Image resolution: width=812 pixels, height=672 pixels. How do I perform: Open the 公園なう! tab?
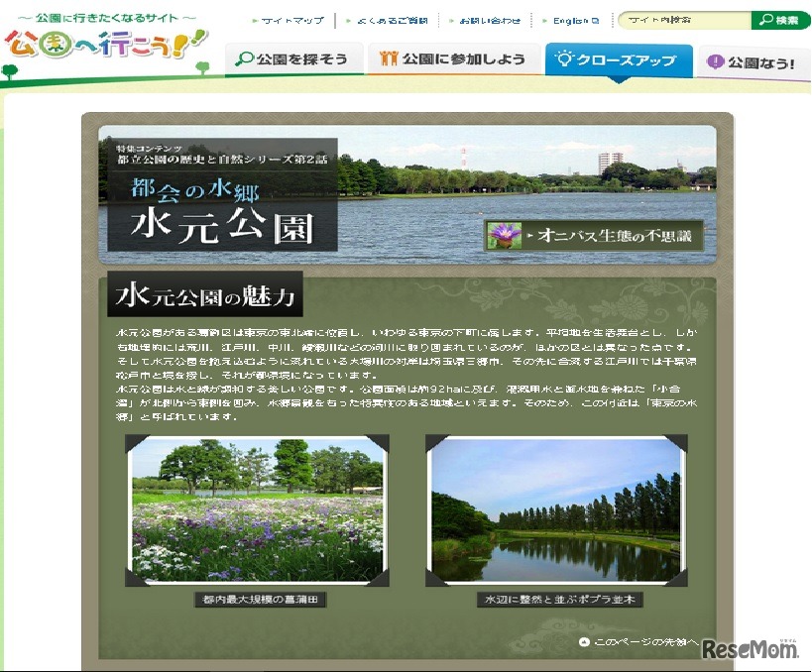(x=749, y=60)
